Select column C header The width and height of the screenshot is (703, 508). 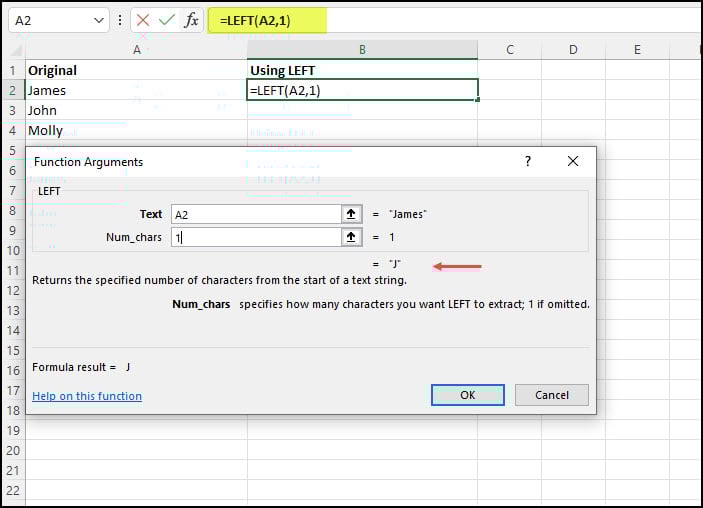pos(509,50)
